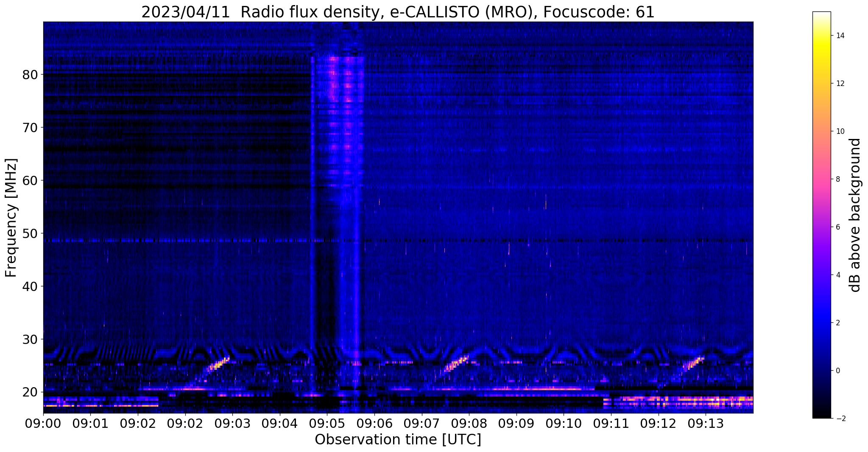Click the 09:06 time tick label
Screen dimensions: 868x452
tap(374, 423)
